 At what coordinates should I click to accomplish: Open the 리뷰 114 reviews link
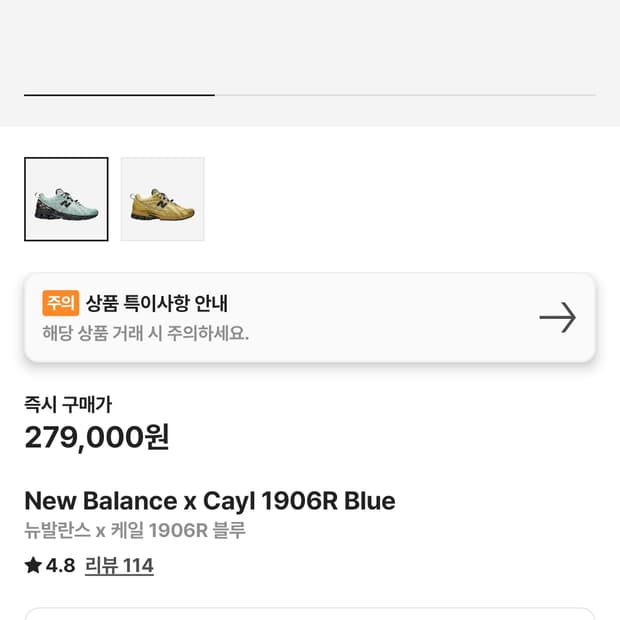pos(119,566)
